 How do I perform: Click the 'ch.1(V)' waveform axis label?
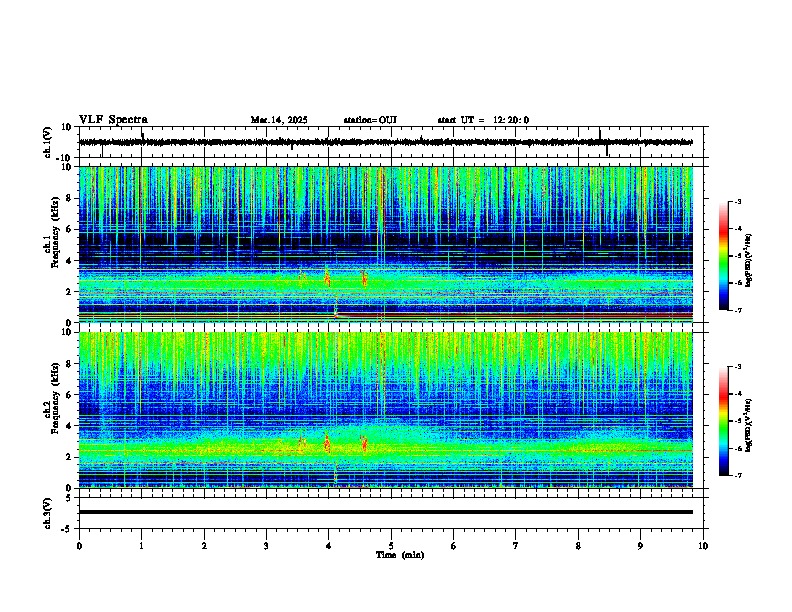pyautogui.click(x=48, y=142)
